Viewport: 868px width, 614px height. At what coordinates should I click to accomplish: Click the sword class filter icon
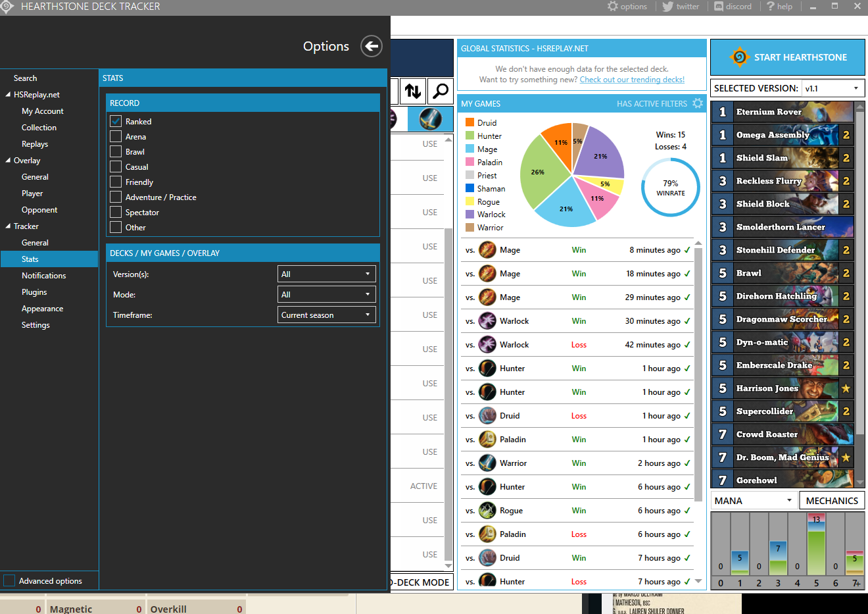(430, 119)
